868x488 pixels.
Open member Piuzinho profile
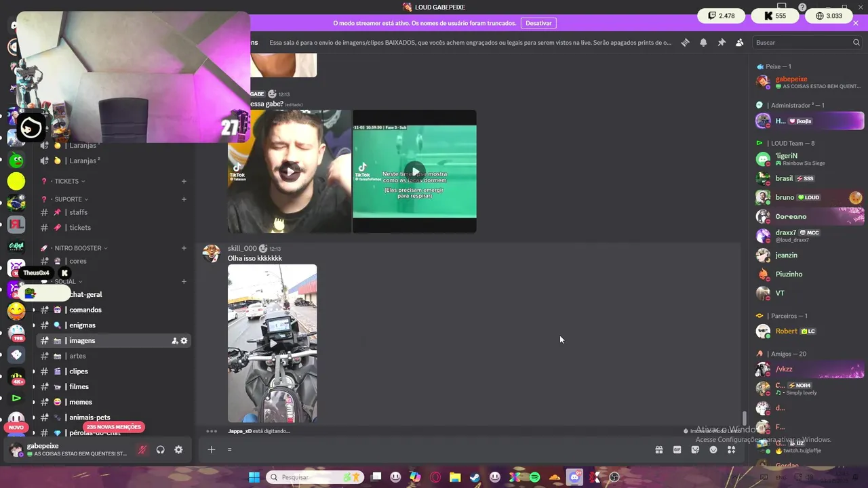(x=810, y=274)
